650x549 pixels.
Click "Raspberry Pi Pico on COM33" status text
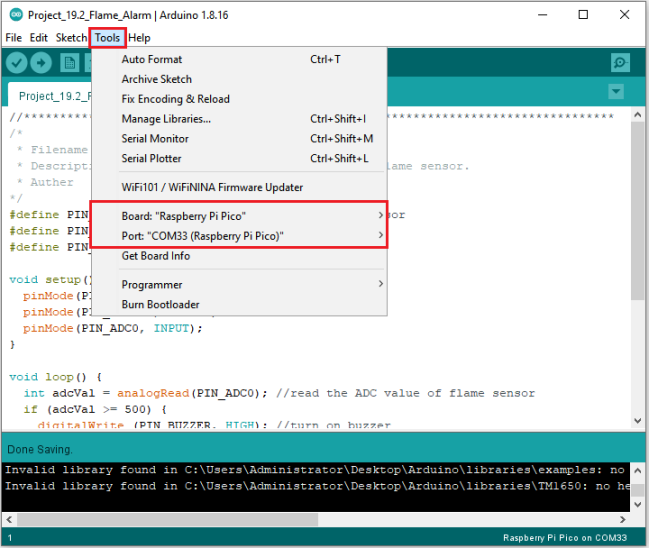click(565, 538)
